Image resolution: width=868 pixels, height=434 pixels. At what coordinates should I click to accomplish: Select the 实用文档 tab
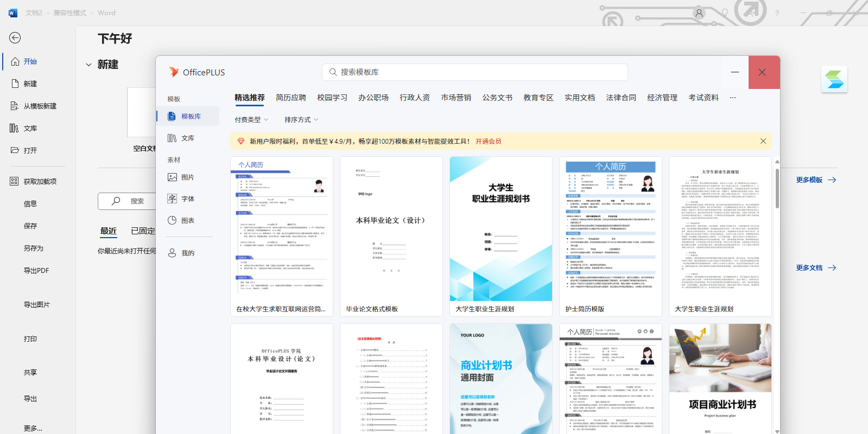point(580,98)
